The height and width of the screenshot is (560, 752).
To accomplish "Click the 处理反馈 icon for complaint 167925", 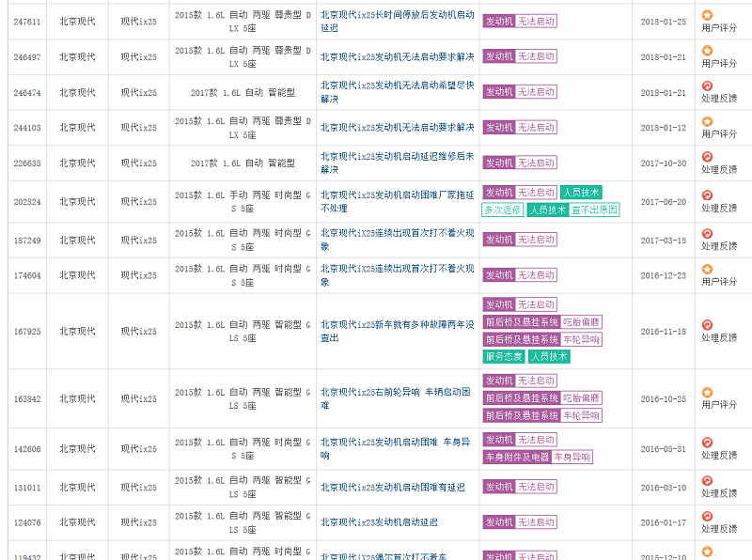I will (707, 325).
